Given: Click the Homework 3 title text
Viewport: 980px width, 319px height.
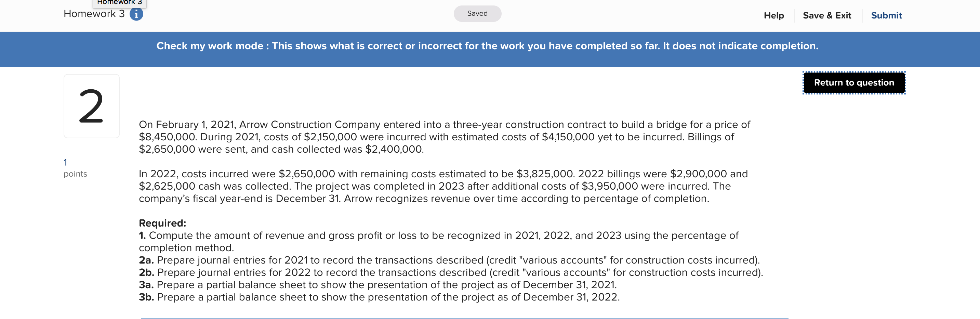Looking at the screenshot, I should pos(94,14).
